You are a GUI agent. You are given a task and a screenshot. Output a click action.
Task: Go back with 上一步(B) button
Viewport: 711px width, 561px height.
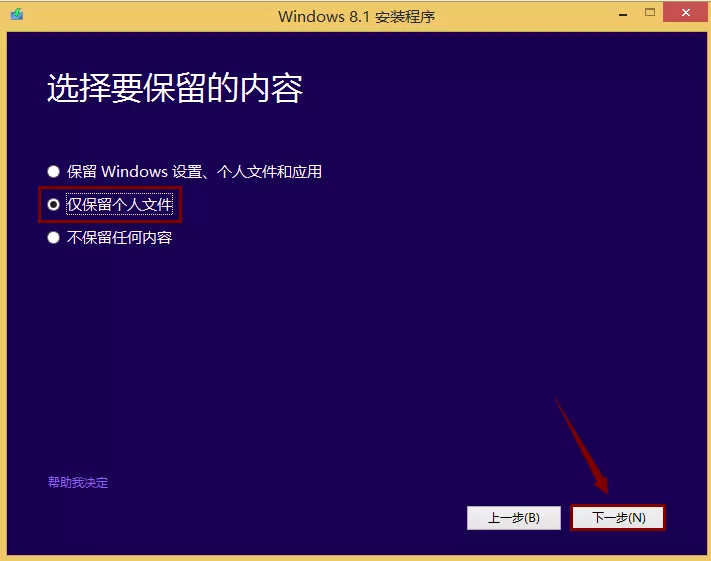pyautogui.click(x=514, y=517)
